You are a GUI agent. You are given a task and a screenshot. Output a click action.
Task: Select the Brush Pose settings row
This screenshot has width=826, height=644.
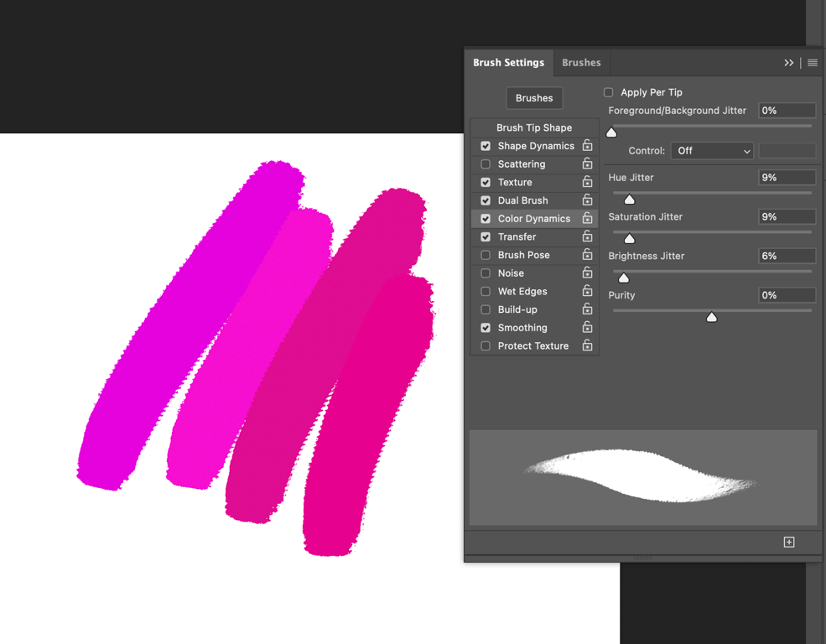pos(534,255)
